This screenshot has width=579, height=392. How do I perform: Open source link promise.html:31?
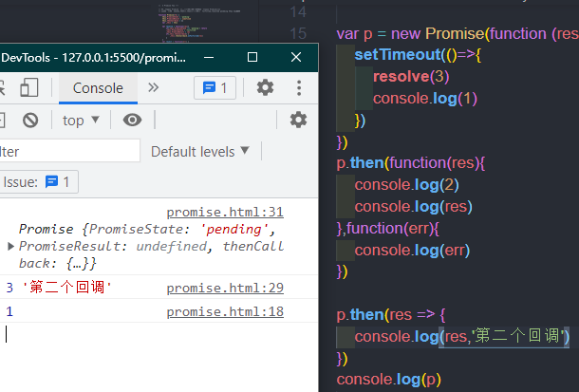(225, 213)
